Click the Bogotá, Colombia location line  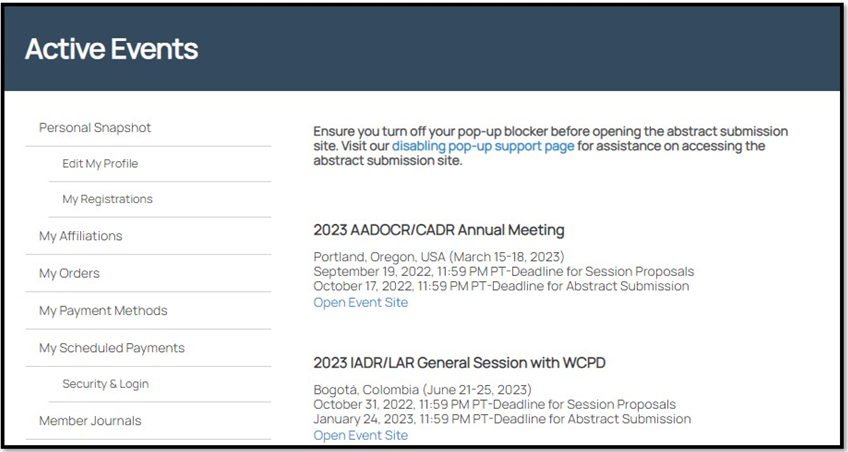(x=422, y=390)
